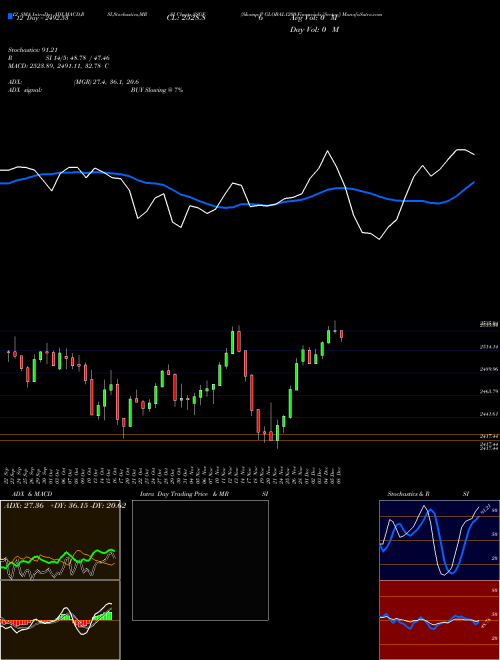The height and width of the screenshot is (660, 500).
Task: Click the 2514.14 price level label
Action: (489, 347)
